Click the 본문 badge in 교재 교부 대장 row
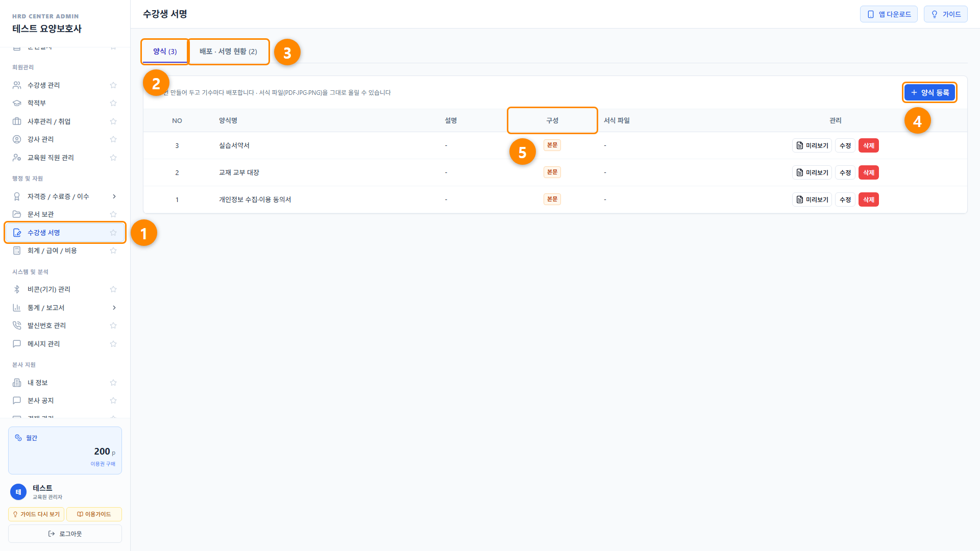Screen dimensions: 980x551 552,172
